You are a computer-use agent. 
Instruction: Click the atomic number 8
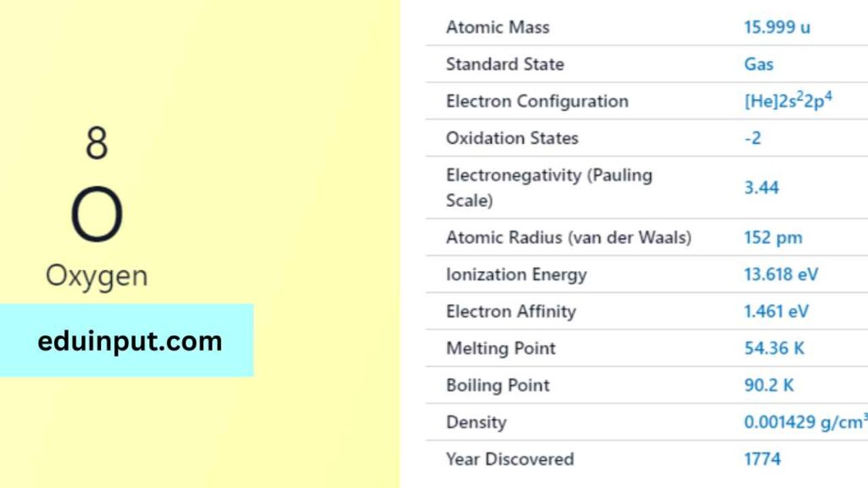[x=97, y=143]
